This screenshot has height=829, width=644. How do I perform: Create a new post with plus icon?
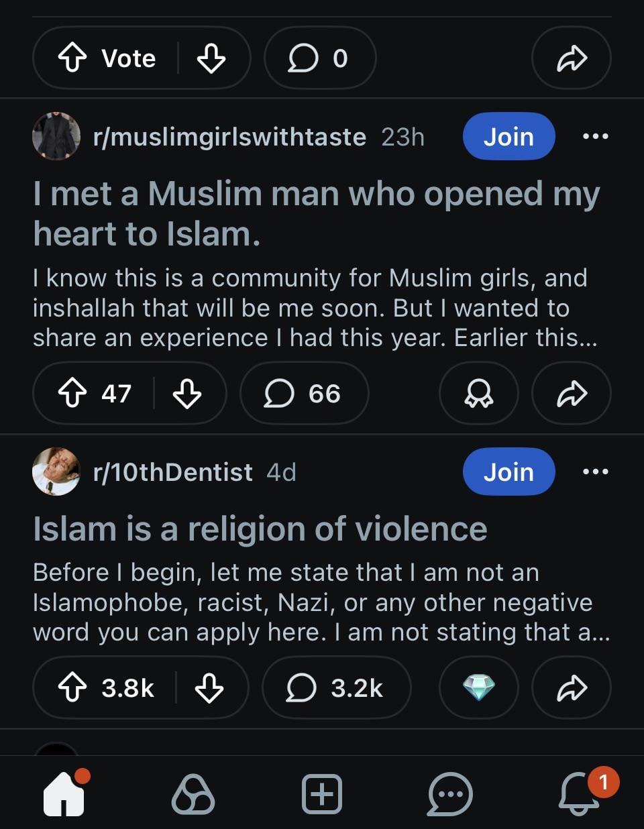point(322,794)
